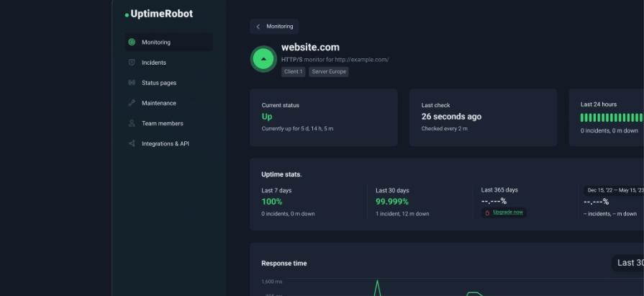The width and height of the screenshot is (644, 296).
Task: Click the 100% last 7 days value
Action: [x=272, y=202]
